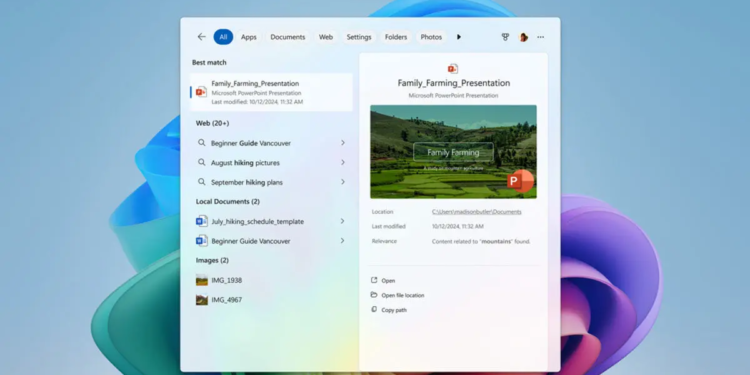Expand July_hiking_schedule_template chevron
Screen dimensions: 750x375
point(342,221)
